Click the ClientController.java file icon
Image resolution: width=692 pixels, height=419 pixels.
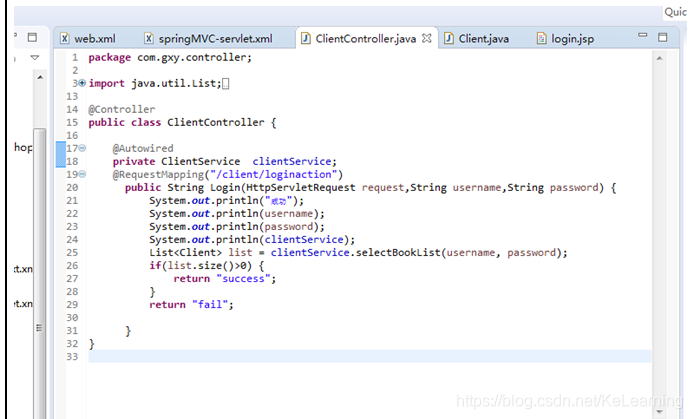305,38
